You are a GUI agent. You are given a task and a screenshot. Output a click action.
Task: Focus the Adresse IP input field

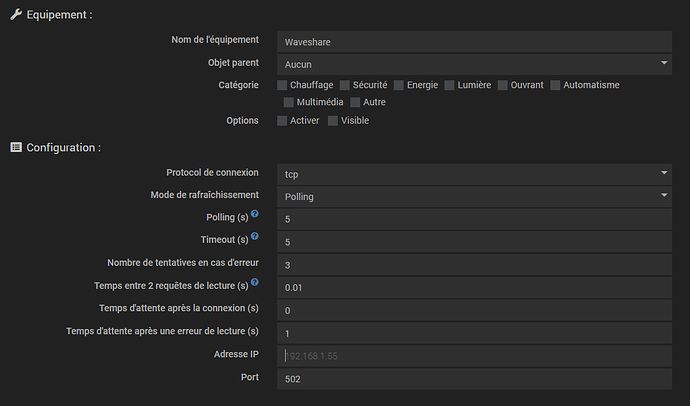[x=473, y=356]
